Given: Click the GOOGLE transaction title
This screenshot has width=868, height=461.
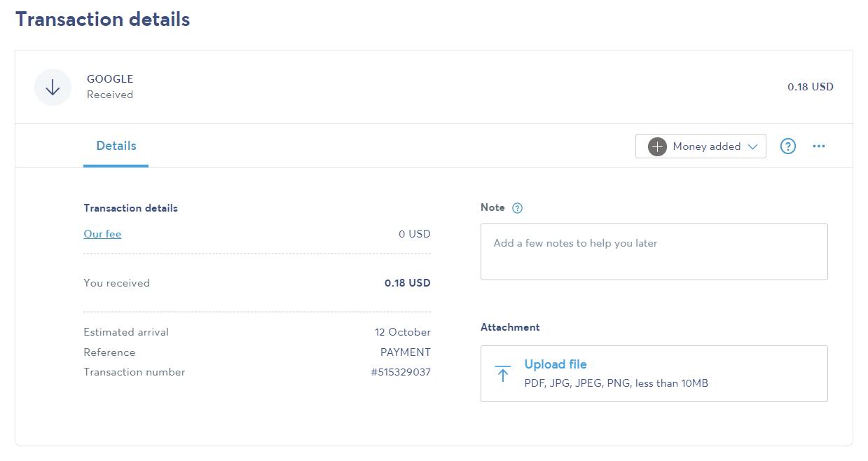Looking at the screenshot, I should pyautogui.click(x=110, y=79).
